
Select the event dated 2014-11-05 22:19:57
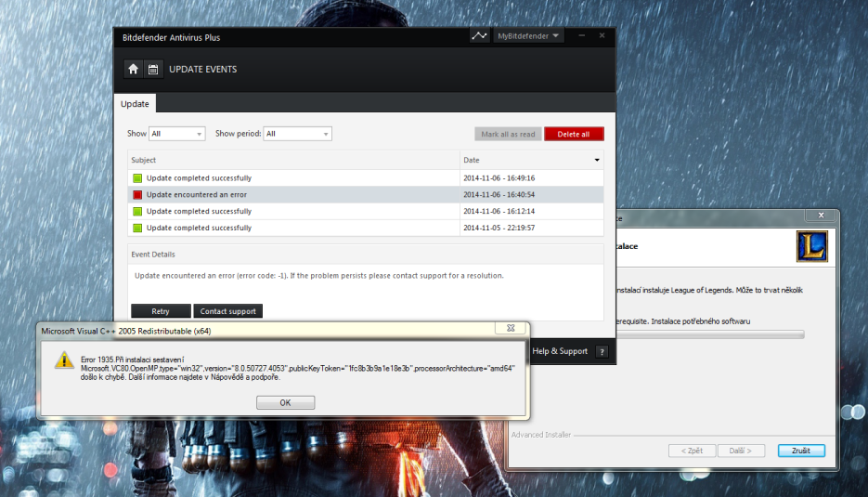point(366,228)
